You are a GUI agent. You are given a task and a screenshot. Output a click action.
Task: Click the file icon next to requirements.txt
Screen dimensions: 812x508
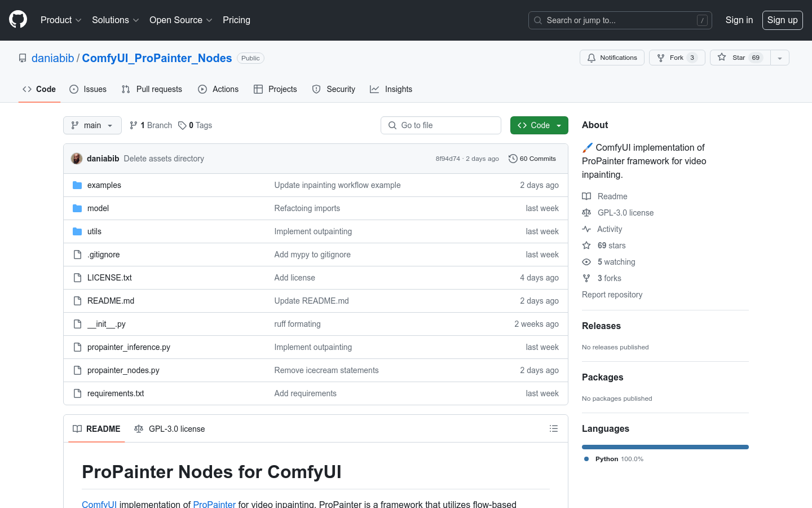tap(77, 393)
